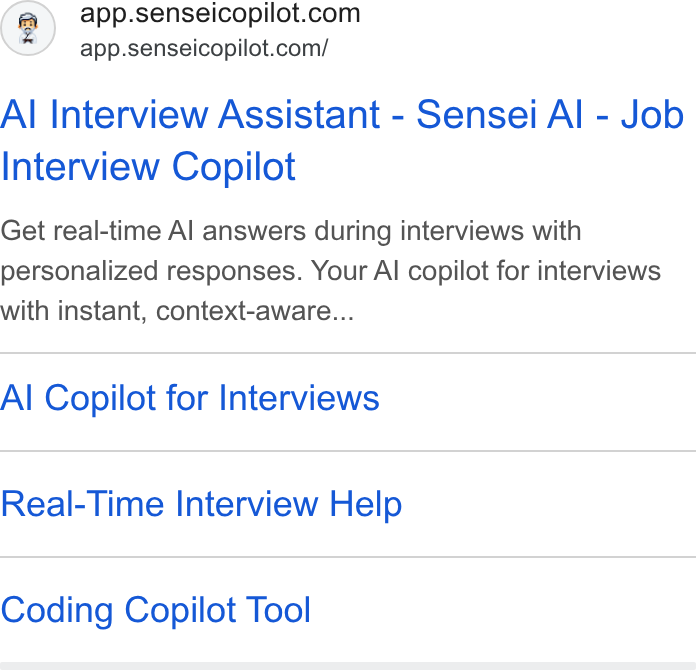
Task: Click the "Get real-time AI answers" snippet line
Action: click(x=291, y=231)
